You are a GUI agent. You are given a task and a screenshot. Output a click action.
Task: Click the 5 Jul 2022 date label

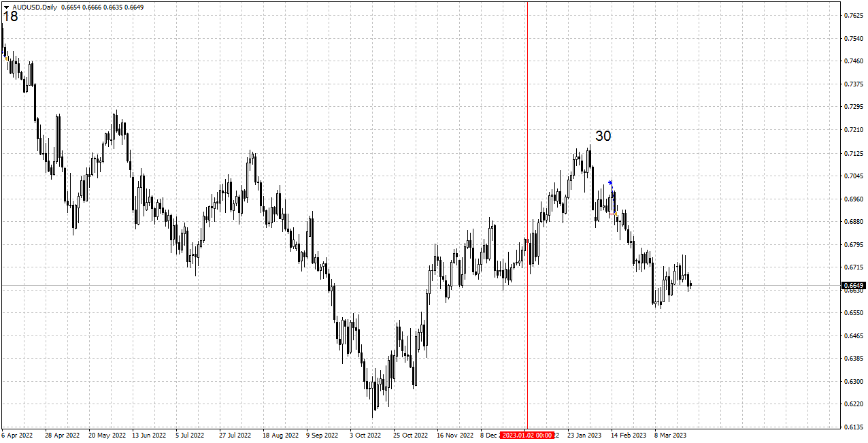190,435
